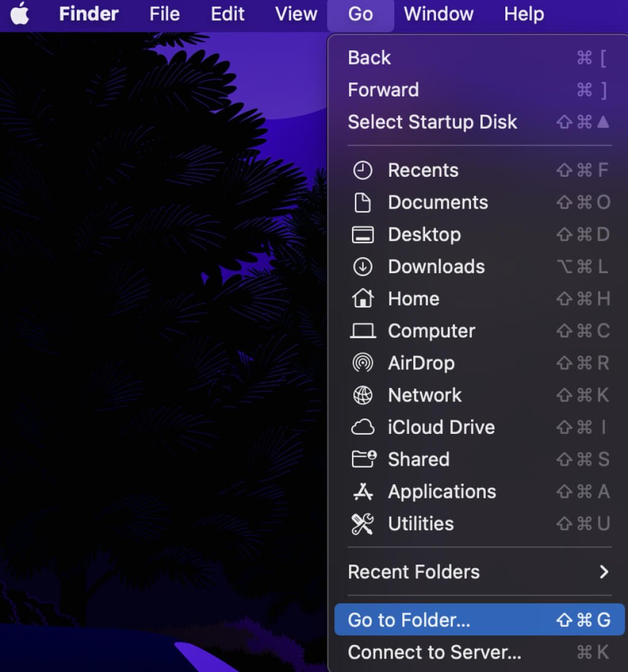The width and height of the screenshot is (628, 672).
Task: Open the File menu
Action: 164,14
